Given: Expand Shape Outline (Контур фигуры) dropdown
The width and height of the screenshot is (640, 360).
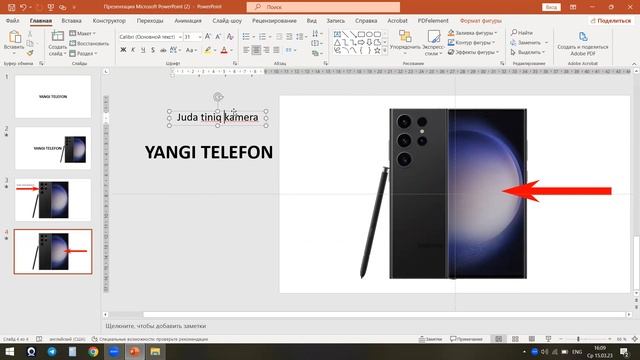Looking at the screenshot, I should point(471,42).
